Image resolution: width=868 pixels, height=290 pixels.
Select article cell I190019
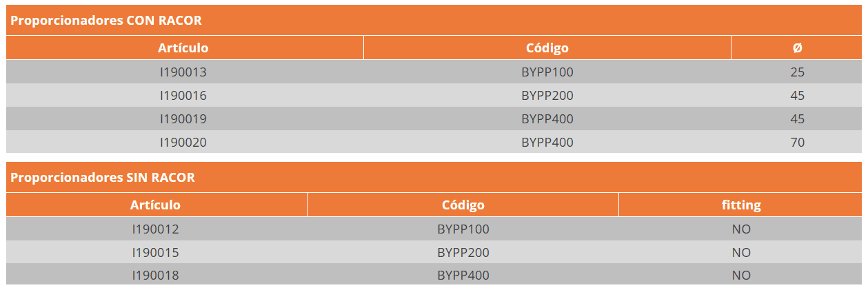click(183, 118)
